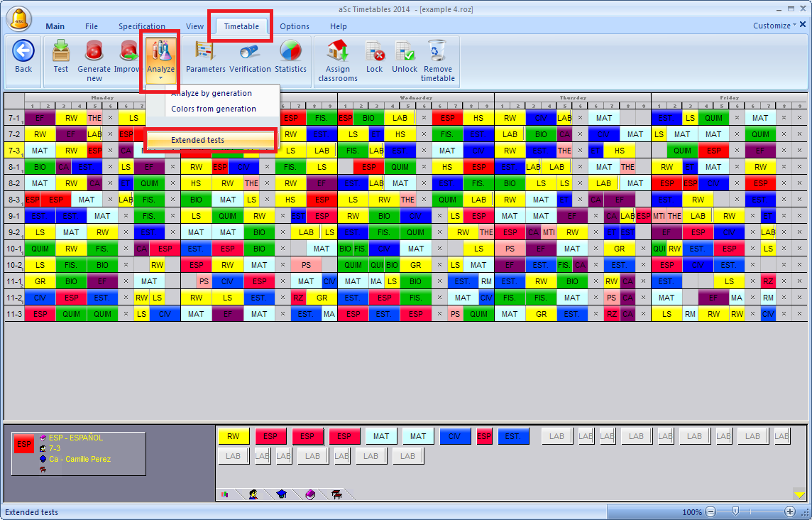Lock the timetable cards
The width and height of the screenshot is (812, 520).
(x=374, y=52)
